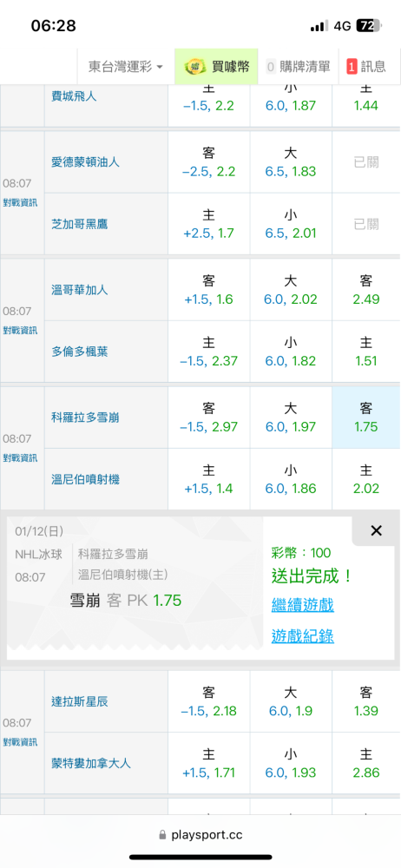Tap the 買噱幣 coin icon
401x868 pixels.
pos(195,67)
